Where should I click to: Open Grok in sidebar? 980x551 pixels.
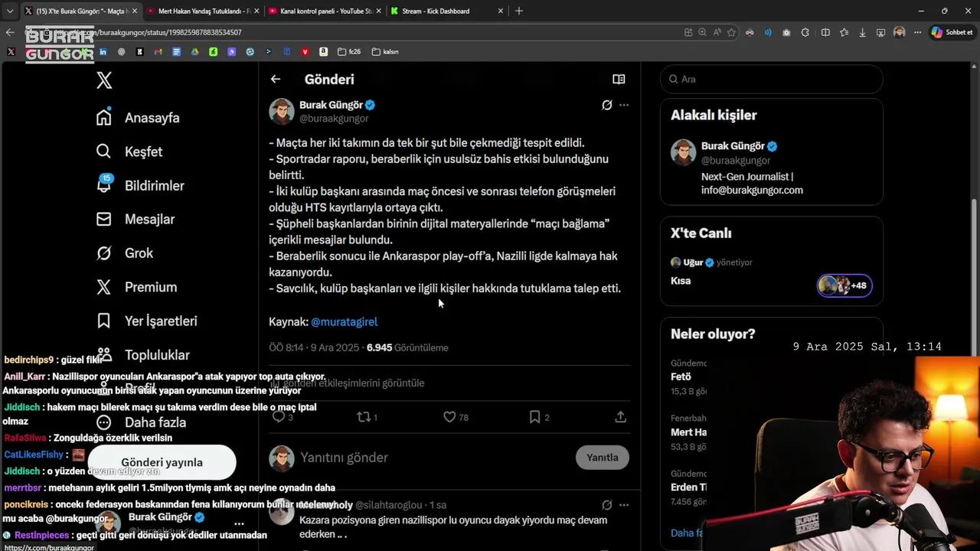coord(124,253)
